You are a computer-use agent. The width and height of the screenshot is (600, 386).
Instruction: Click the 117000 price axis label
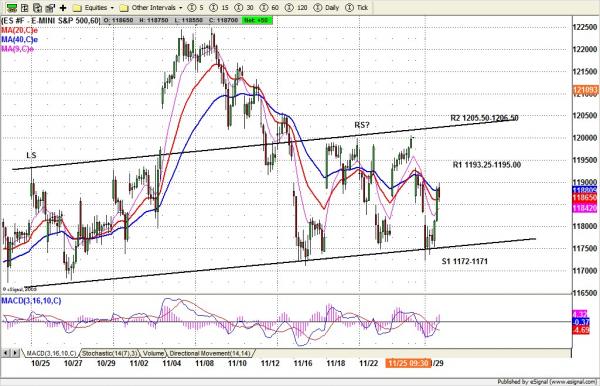[x=585, y=270]
